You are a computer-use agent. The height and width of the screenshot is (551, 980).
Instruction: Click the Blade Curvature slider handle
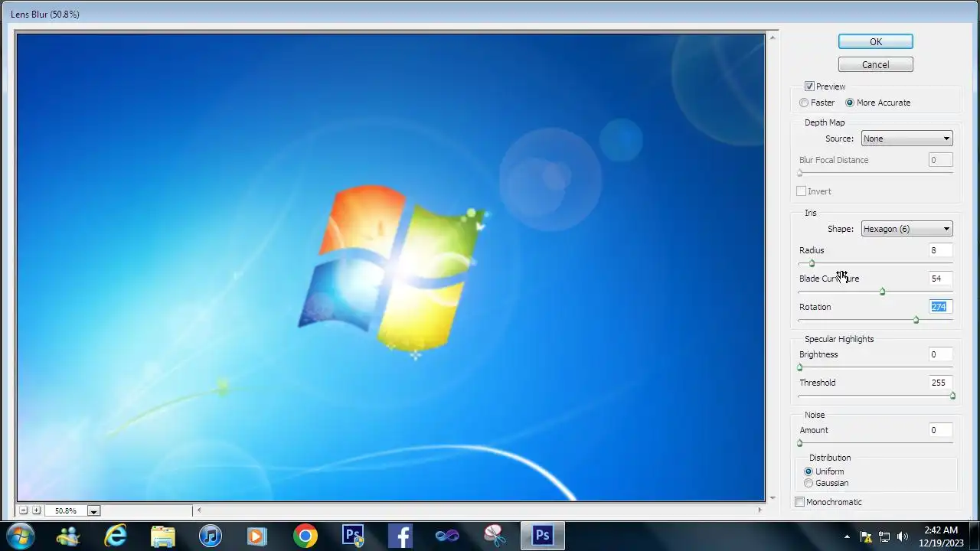tap(883, 292)
